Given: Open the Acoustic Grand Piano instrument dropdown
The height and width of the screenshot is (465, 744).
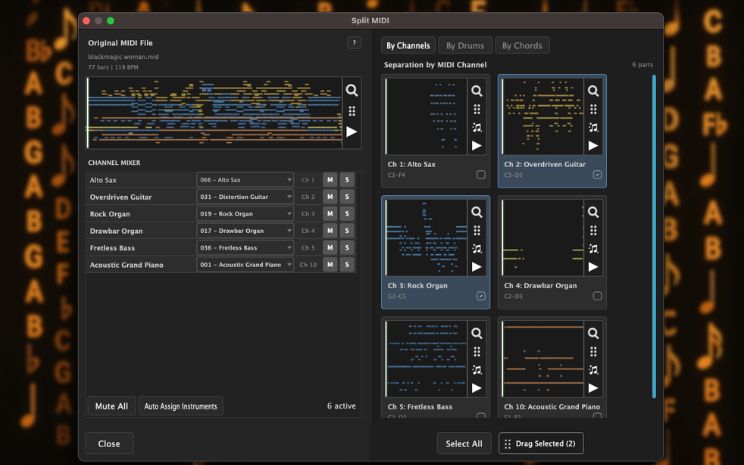Looking at the screenshot, I should [x=245, y=265].
